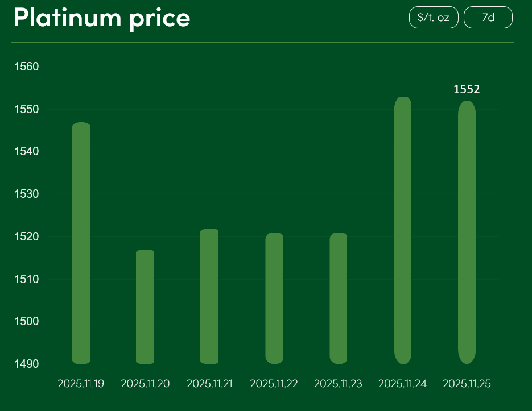Click the 1552 value label
Screen dimensions: 532x411
pos(467,89)
